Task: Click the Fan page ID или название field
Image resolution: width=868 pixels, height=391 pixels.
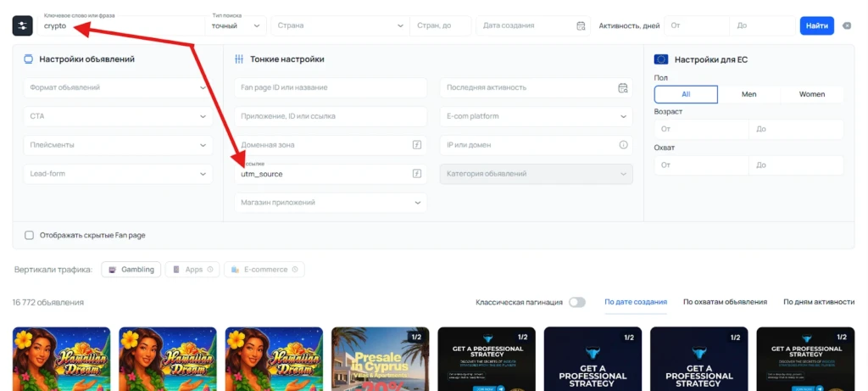Action: (331, 87)
